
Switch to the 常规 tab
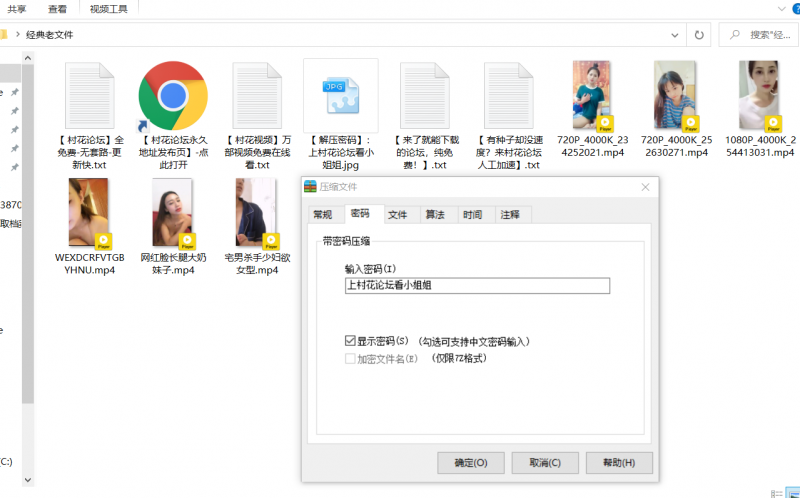322,214
